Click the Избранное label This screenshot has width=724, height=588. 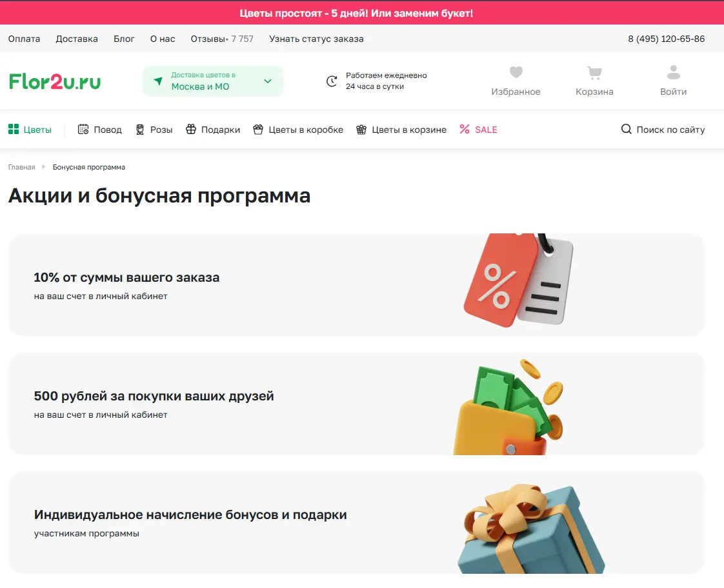(x=516, y=92)
